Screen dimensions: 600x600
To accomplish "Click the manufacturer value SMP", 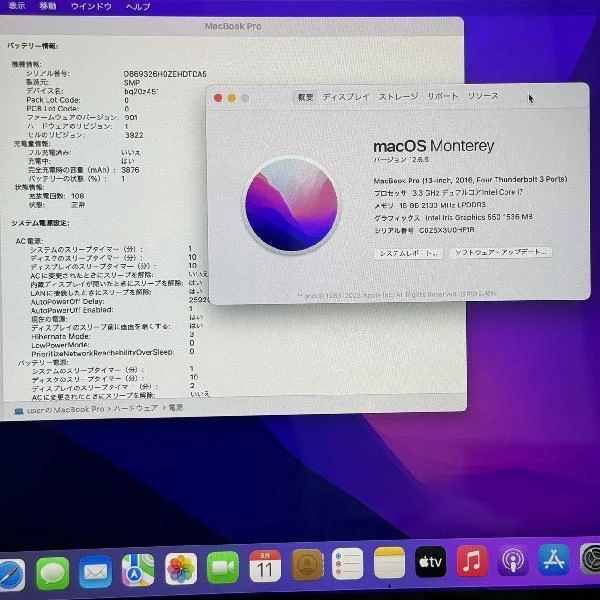I will (x=132, y=83).
